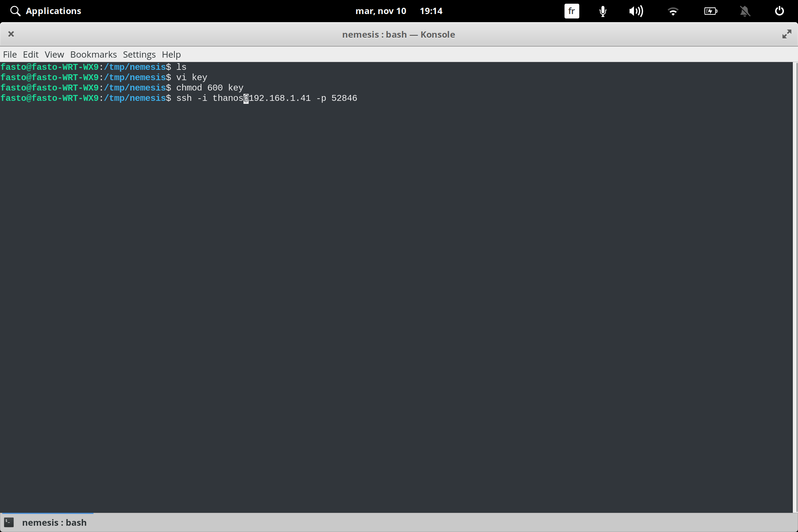Open the Wi-Fi network indicator

coord(673,11)
